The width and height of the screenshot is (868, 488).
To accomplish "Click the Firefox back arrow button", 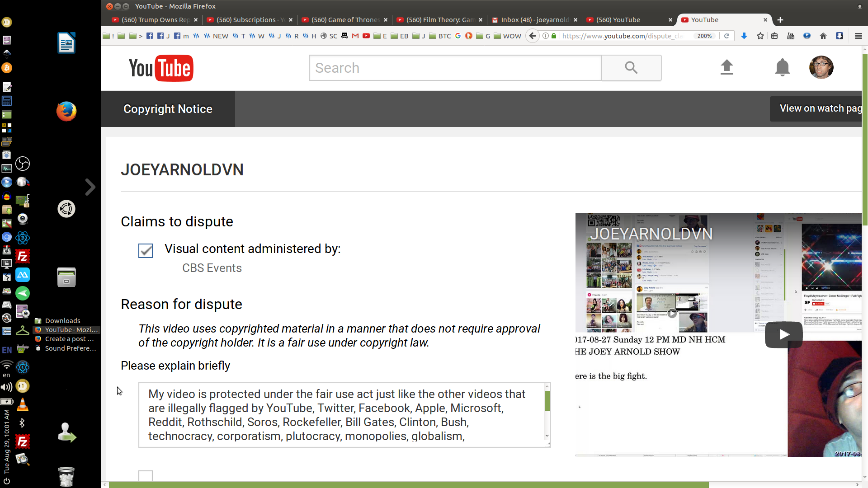I will click(533, 36).
